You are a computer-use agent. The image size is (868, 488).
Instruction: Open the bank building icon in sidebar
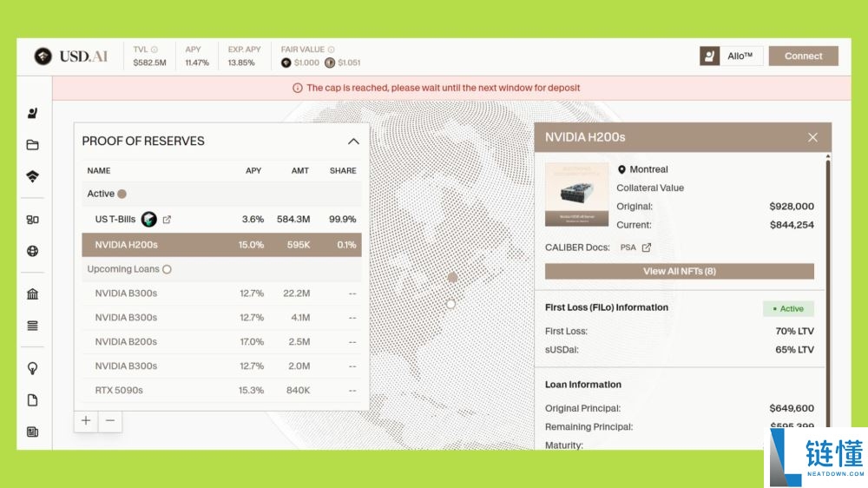tap(33, 294)
